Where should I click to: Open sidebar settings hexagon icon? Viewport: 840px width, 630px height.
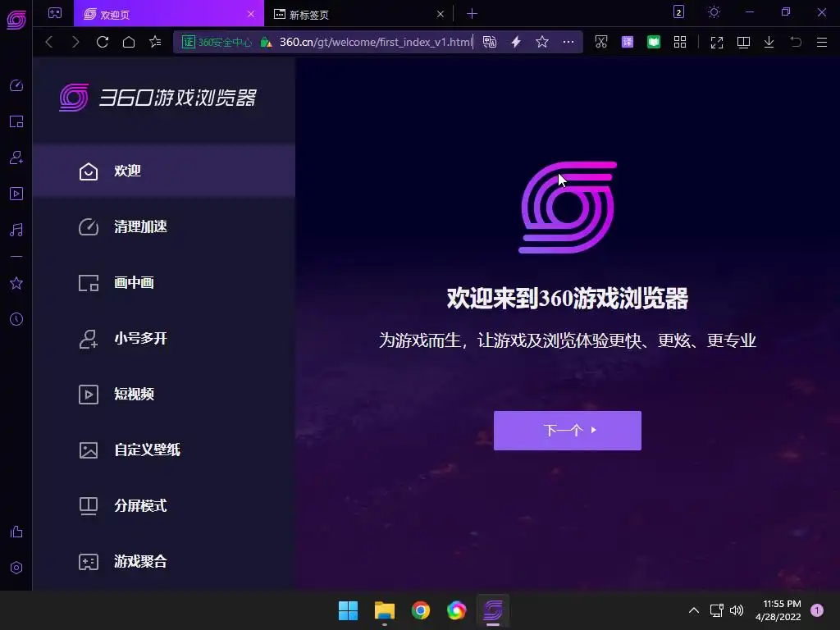[16, 568]
